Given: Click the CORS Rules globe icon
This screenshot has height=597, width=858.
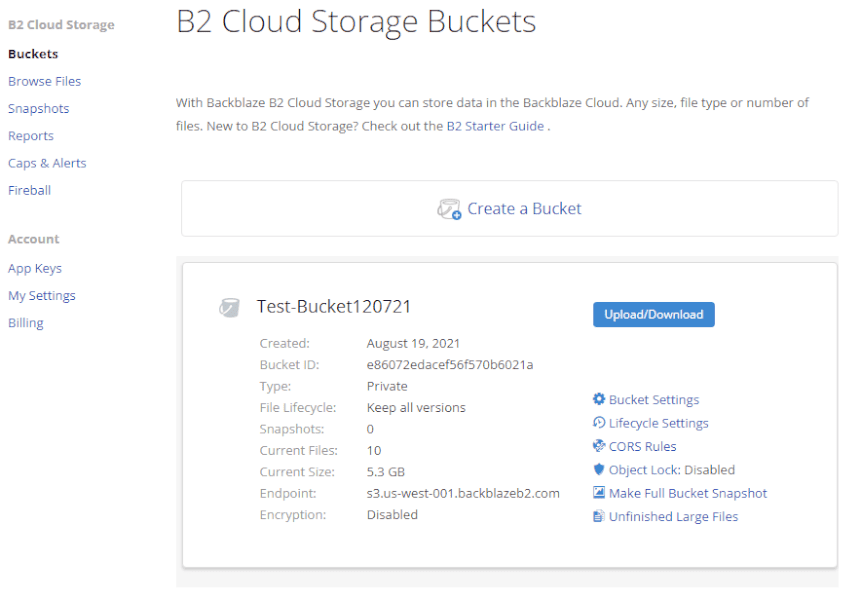Looking at the screenshot, I should pyautogui.click(x=599, y=446).
